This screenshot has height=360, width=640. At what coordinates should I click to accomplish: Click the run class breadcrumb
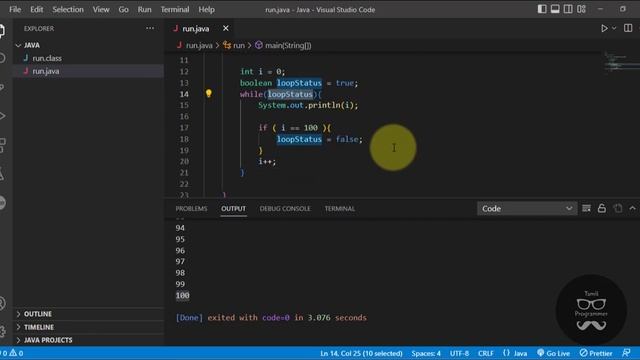[x=239, y=45]
